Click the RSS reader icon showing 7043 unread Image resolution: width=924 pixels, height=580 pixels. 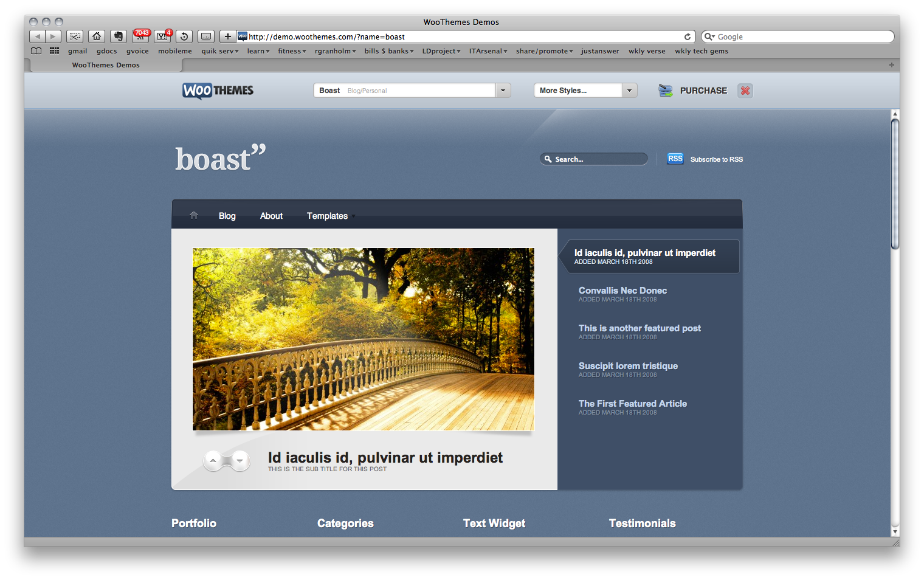coord(140,37)
